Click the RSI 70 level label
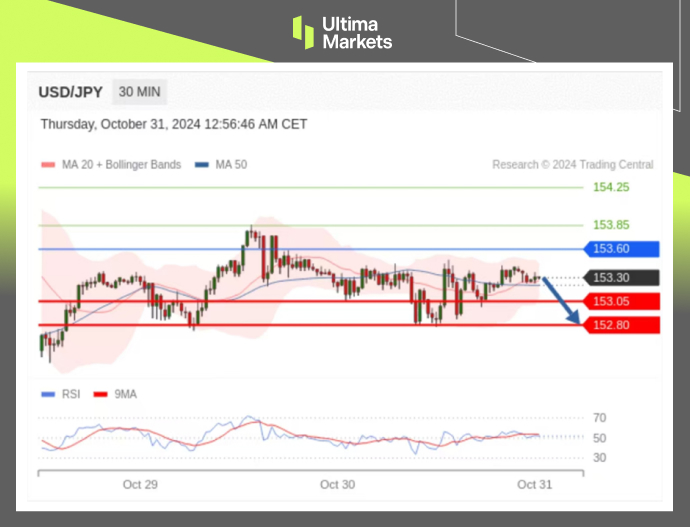 pyautogui.click(x=599, y=418)
